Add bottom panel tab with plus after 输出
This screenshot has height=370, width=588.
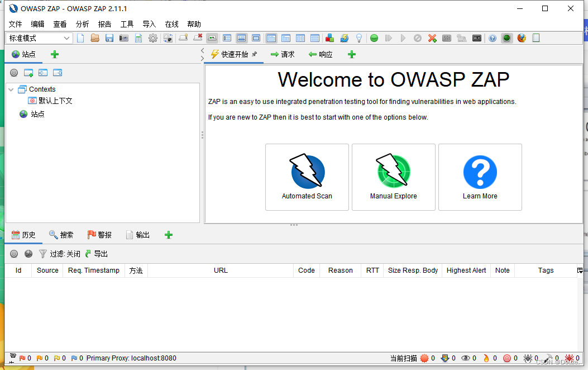coord(169,235)
